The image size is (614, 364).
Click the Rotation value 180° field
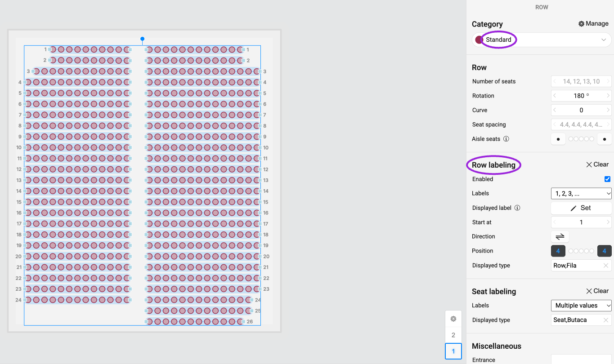point(581,96)
